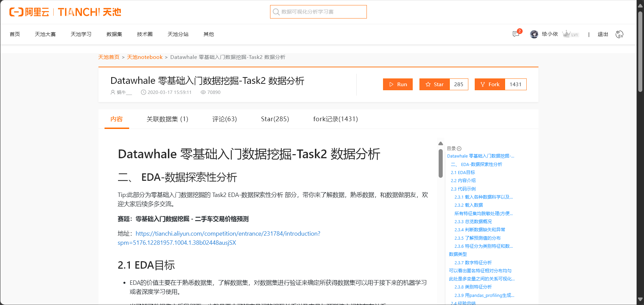644x305 pixels.
Task: Select the 关联数据集 (1) tab
Action: 167,119
